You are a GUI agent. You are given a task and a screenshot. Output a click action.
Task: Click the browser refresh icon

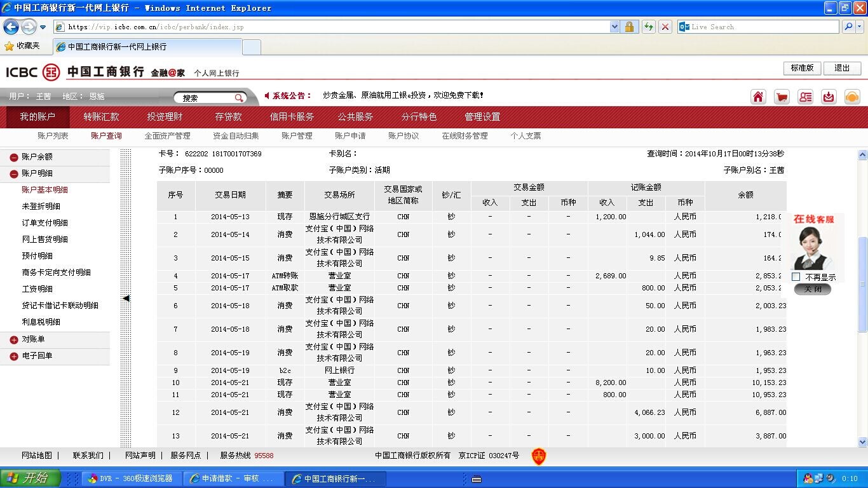[x=648, y=27]
